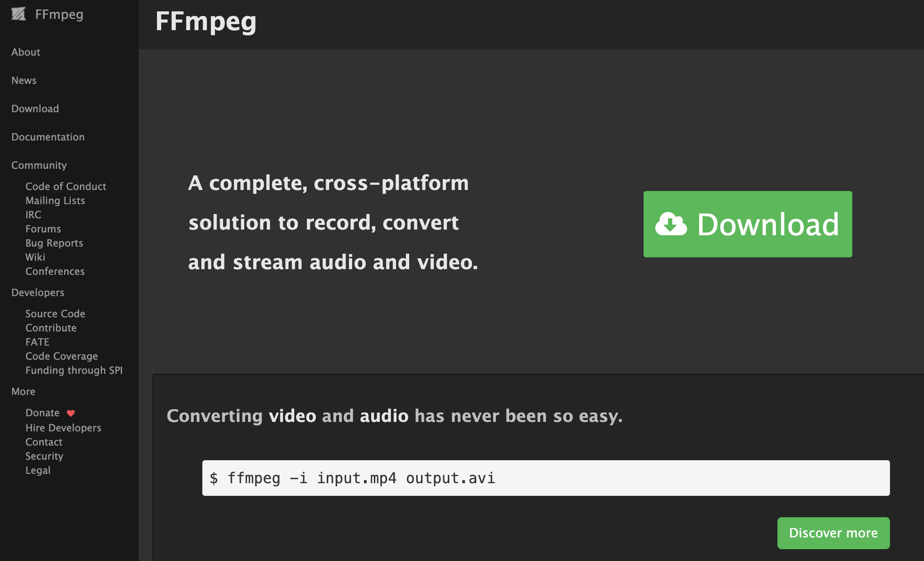Go to Download in the sidebar
Viewport: 924px width, 561px height.
35,108
